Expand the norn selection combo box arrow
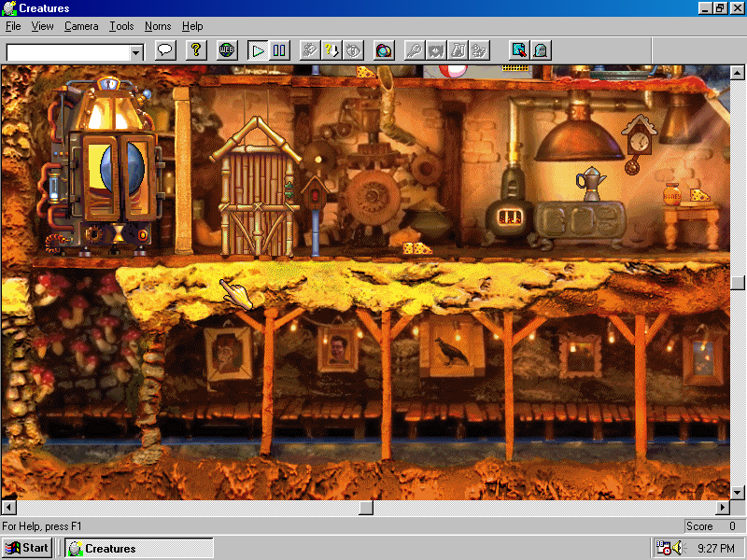The height and width of the screenshot is (560, 747). tap(136, 52)
